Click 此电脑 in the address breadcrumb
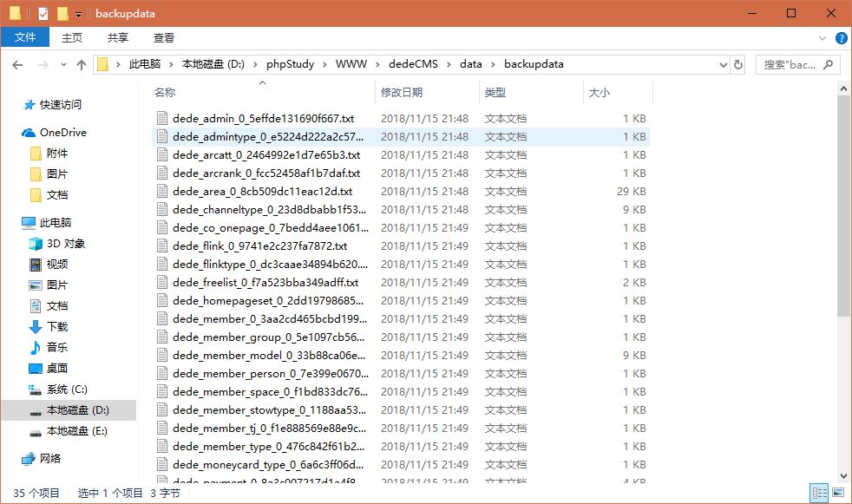 145,64
